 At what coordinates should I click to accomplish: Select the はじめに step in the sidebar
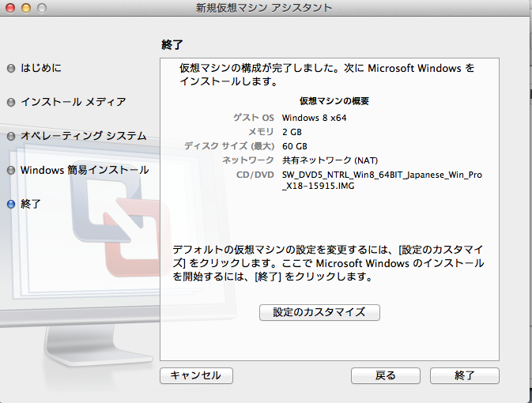click(41, 68)
